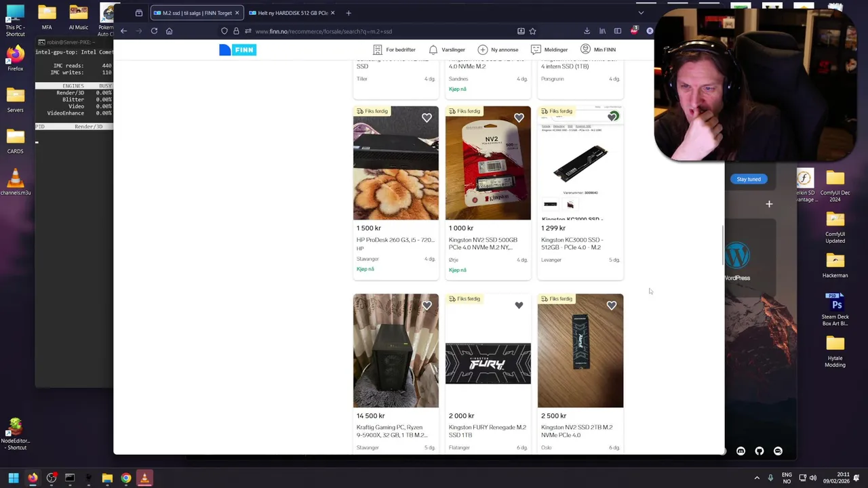Image resolution: width=868 pixels, height=488 pixels.
Task: Click the page vertical scrollbar thumb
Action: (723, 245)
